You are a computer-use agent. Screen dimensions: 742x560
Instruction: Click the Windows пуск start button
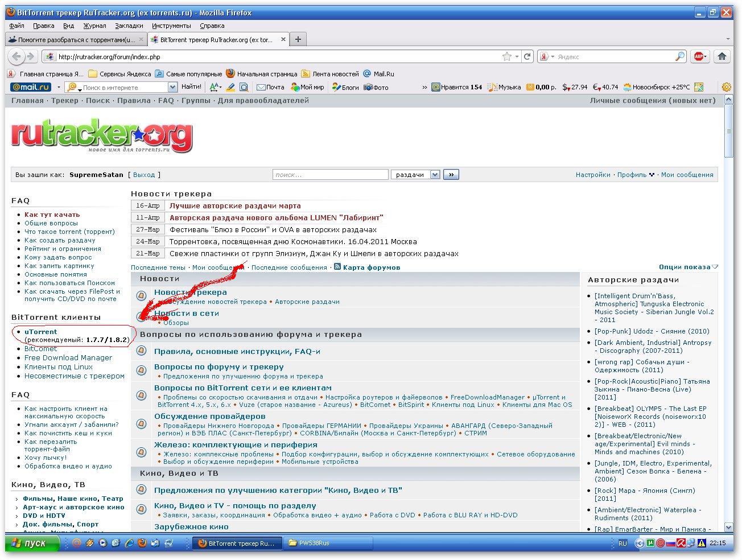tap(32, 543)
